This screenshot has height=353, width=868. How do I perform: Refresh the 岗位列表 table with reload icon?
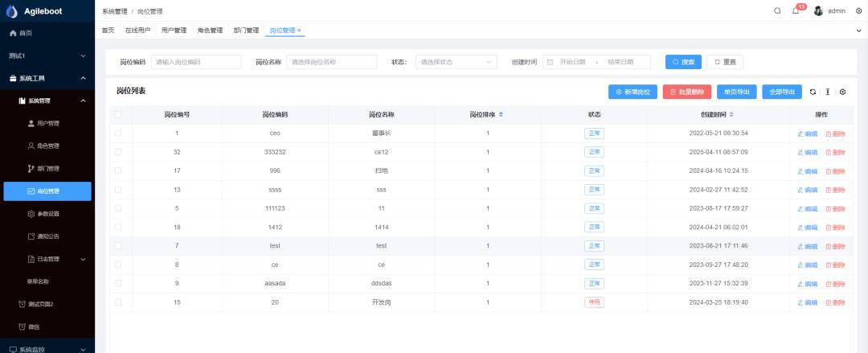(813, 92)
